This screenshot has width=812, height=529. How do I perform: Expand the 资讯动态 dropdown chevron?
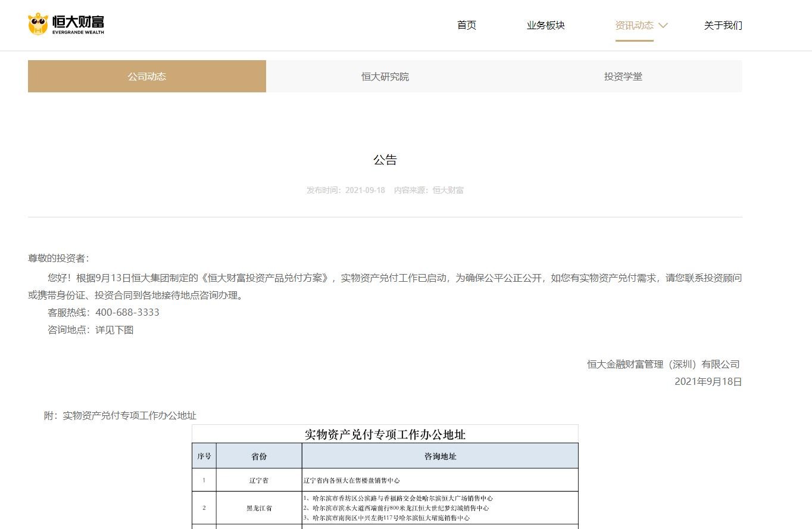tap(663, 26)
